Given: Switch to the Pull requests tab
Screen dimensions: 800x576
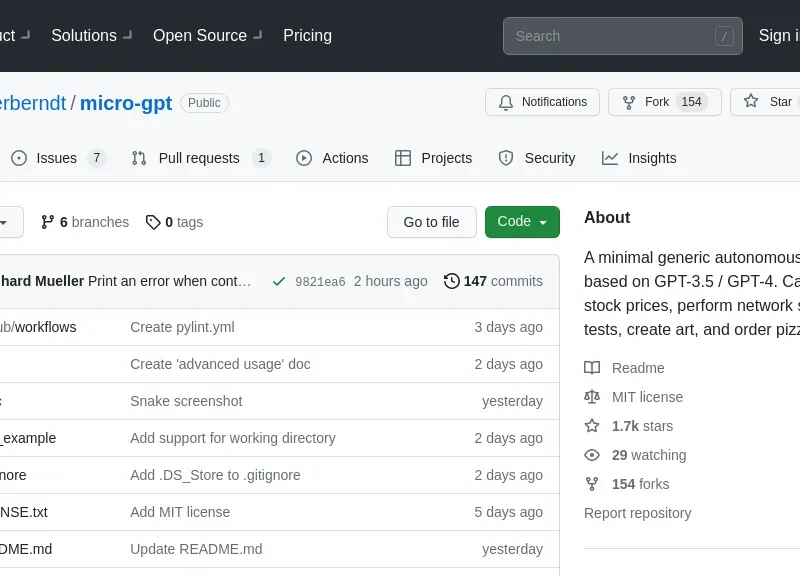Looking at the screenshot, I should 199,158.
